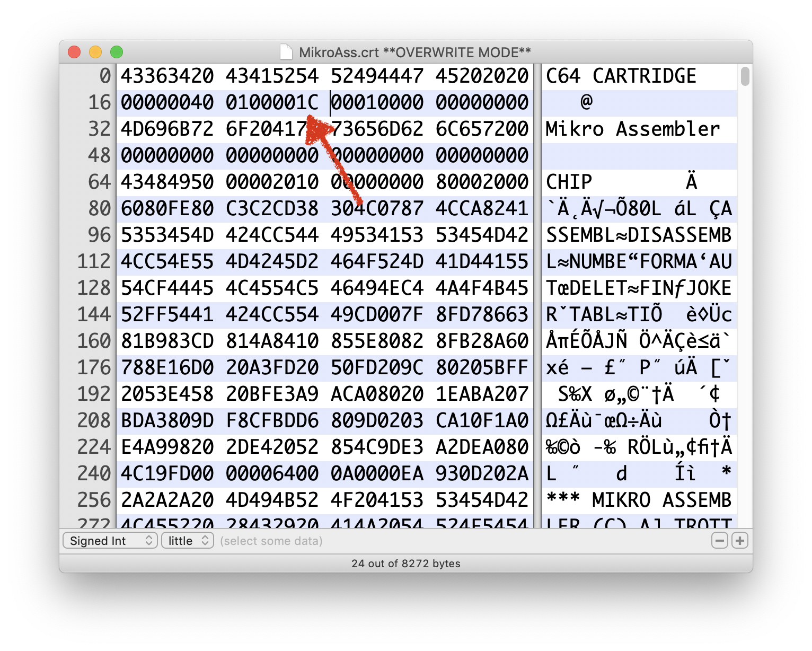Click hex group 43363420 in row 0
This screenshot has height=651, width=812.
pyautogui.click(x=167, y=76)
